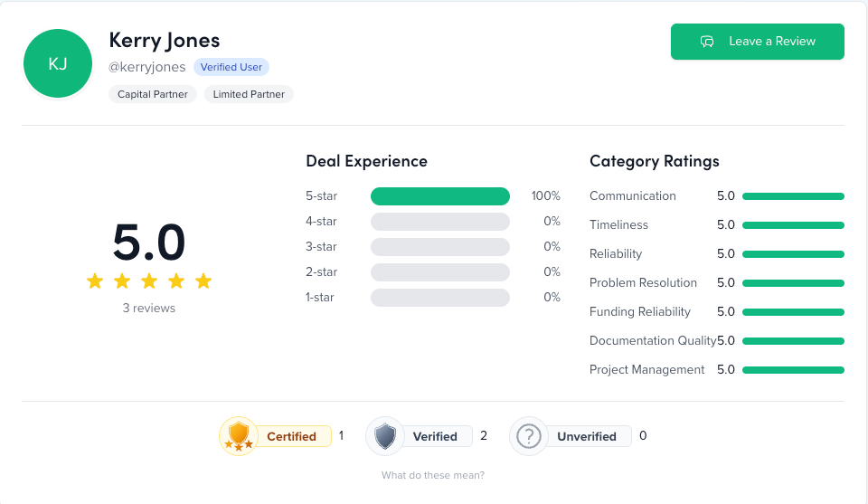This screenshot has height=504, width=868.
Task: Click the Verified count 2
Action: pyautogui.click(x=484, y=436)
